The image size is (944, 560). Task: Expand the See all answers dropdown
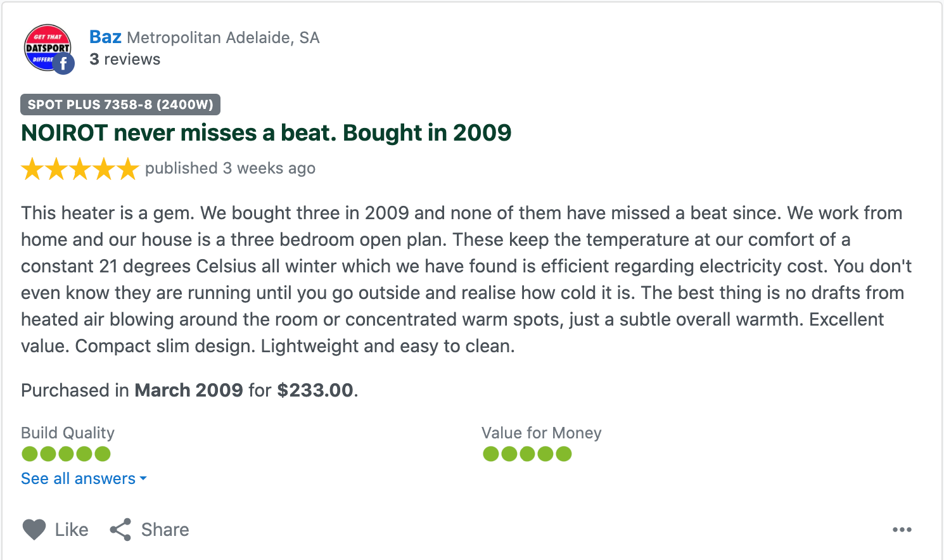[x=79, y=479]
